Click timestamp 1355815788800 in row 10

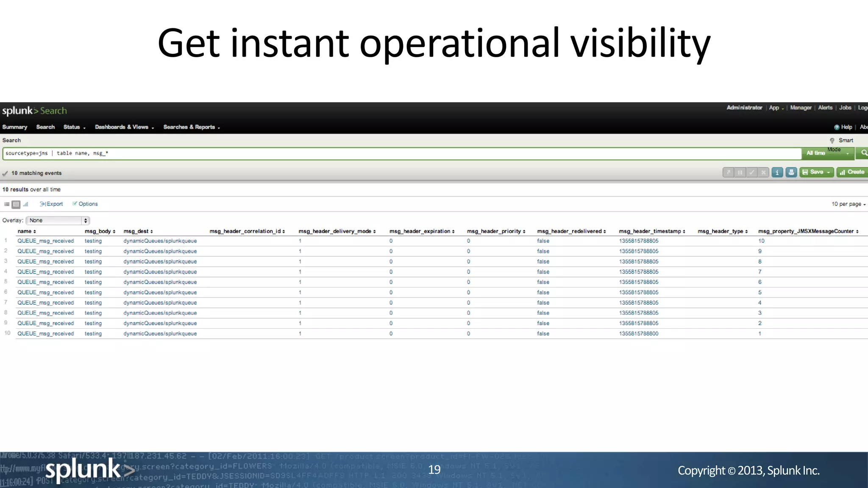639,334
